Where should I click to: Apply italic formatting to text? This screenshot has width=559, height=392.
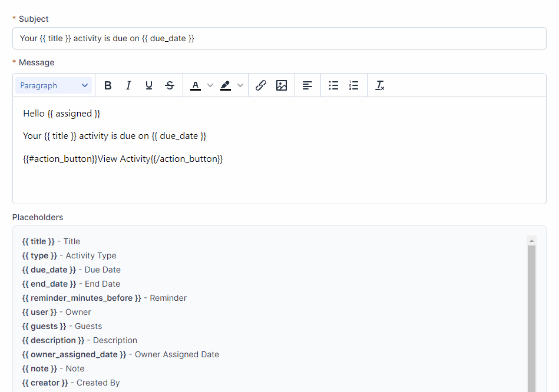(x=128, y=85)
